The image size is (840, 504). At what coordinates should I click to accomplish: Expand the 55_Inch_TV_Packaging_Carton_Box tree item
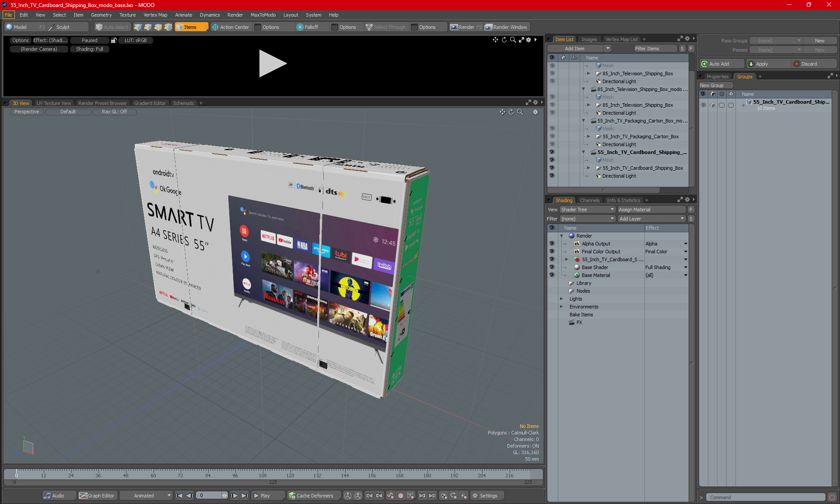[x=588, y=136]
